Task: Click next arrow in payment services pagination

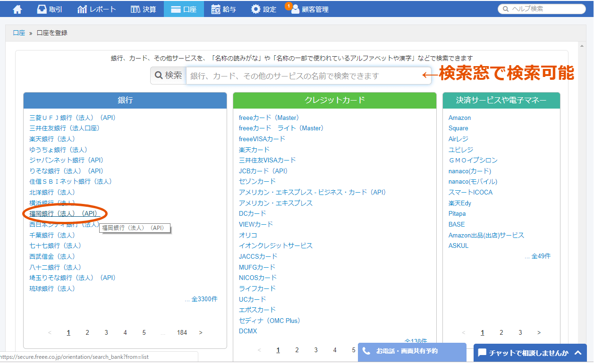Action: click(539, 332)
